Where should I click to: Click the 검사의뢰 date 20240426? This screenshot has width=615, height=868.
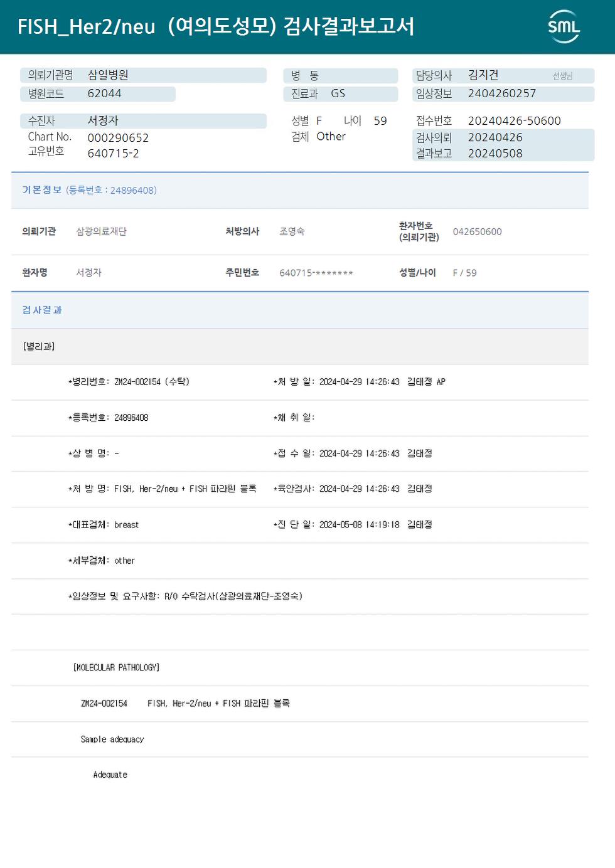[495, 137]
